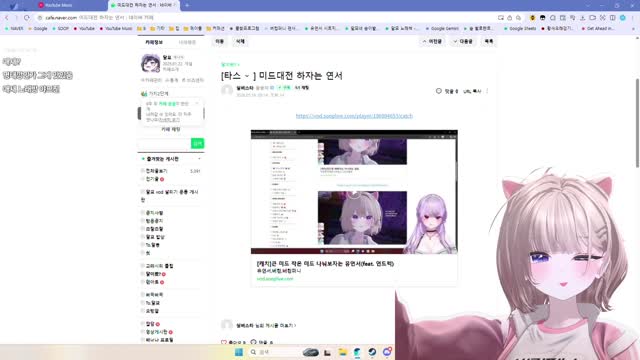Open the NAVER bookmark
Screen dimensions: 640x360
pos(14,29)
